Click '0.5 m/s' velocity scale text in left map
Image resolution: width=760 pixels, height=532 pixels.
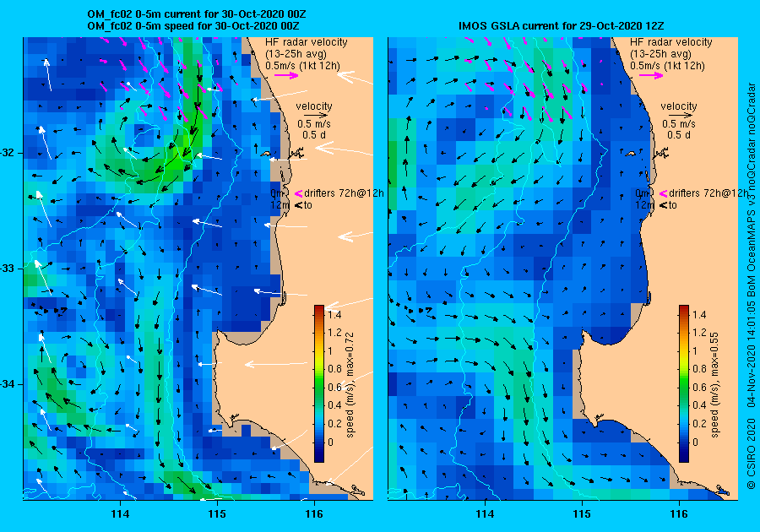[314, 124]
